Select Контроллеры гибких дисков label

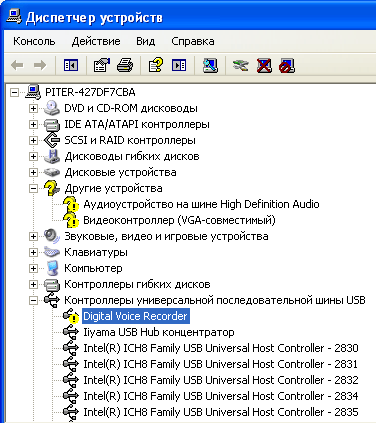click(x=137, y=284)
